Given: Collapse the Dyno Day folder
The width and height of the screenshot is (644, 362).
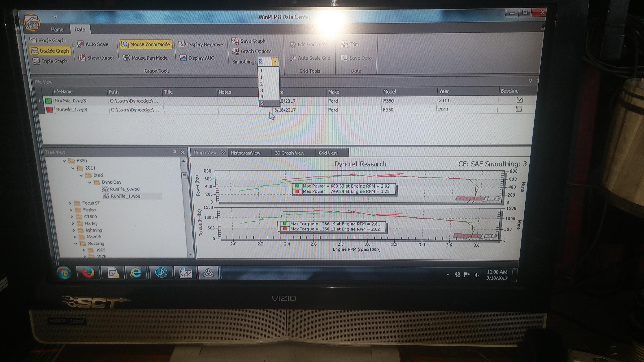Looking at the screenshot, I should [90, 182].
